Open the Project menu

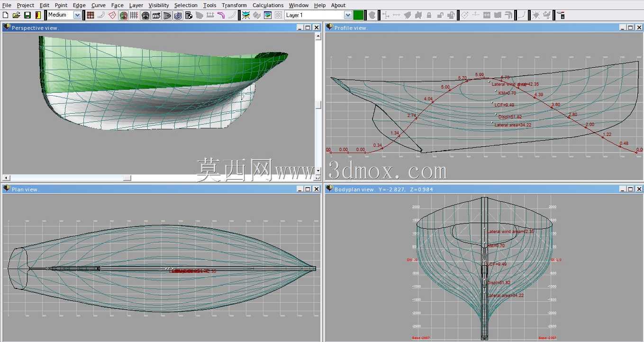click(26, 5)
